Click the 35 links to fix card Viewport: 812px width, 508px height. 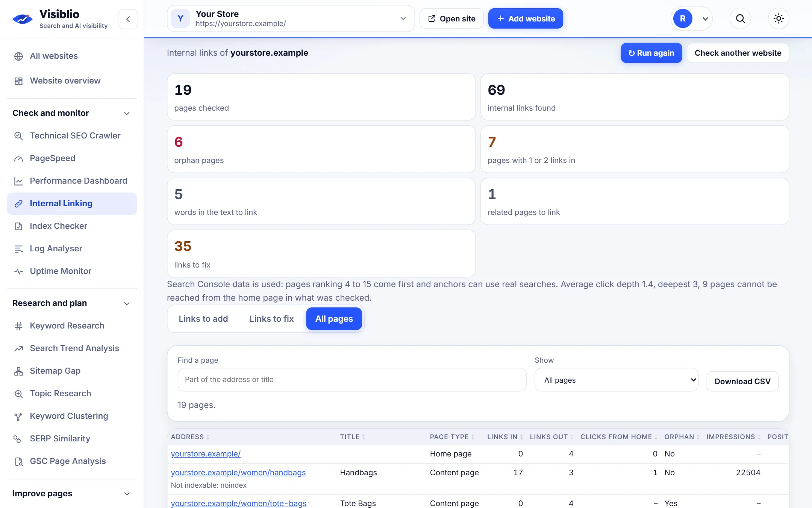tap(321, 254)
